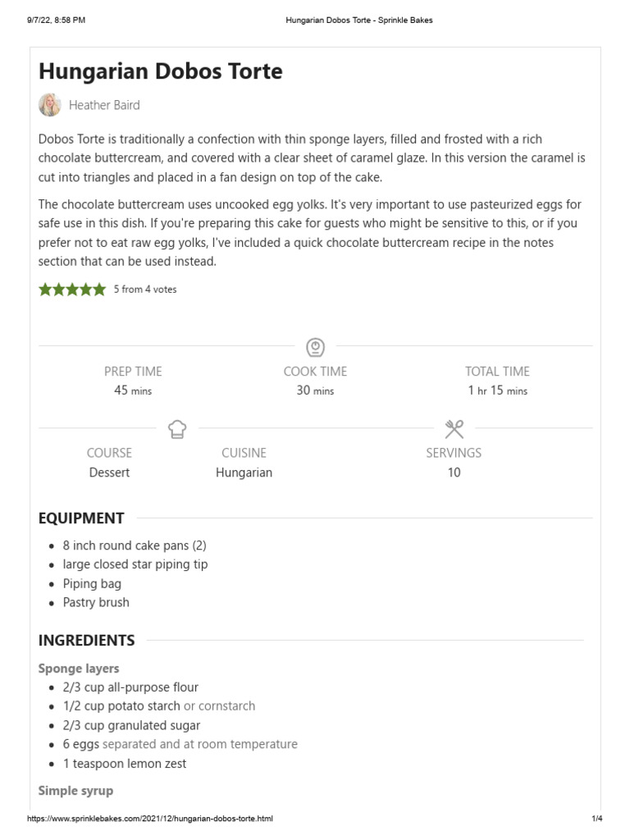This screenshot has height=840, width=630.
Task: Click the servings number 10
Action: pyautogui.click(x=454, y=472)
